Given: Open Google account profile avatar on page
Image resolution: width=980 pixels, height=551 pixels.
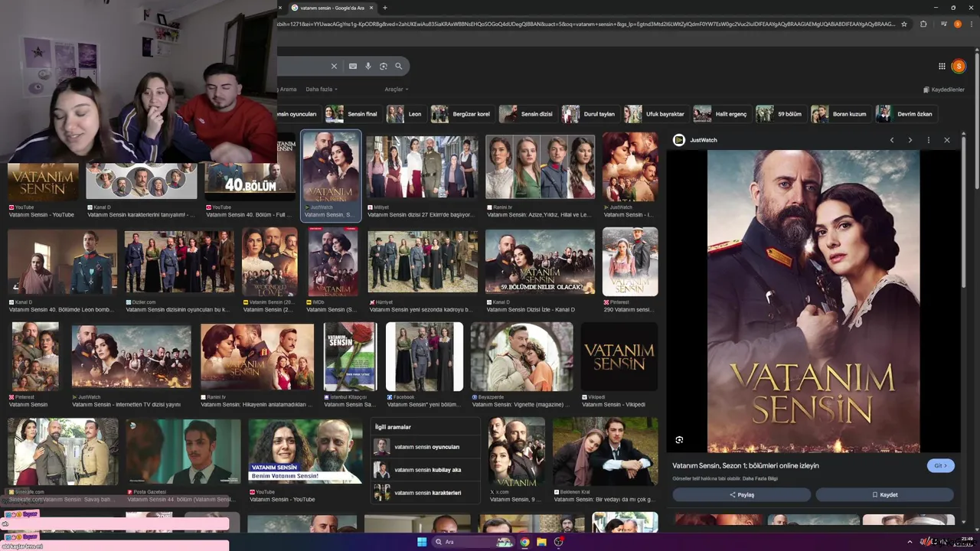Looking at the screenshot, I should (x=959, y=67).
